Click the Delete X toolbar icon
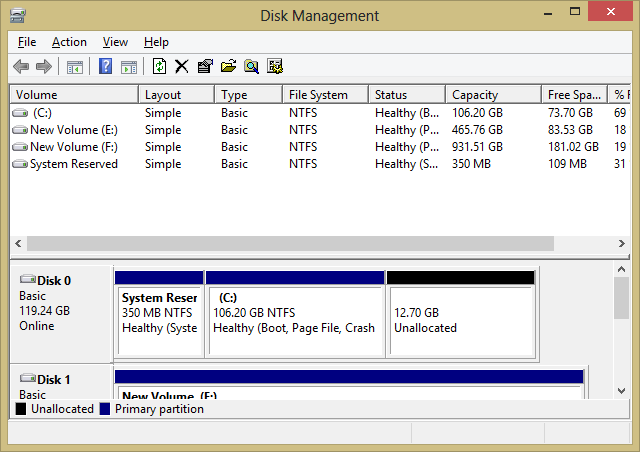Screen dimensions: 640x452 tap(181, 67)
